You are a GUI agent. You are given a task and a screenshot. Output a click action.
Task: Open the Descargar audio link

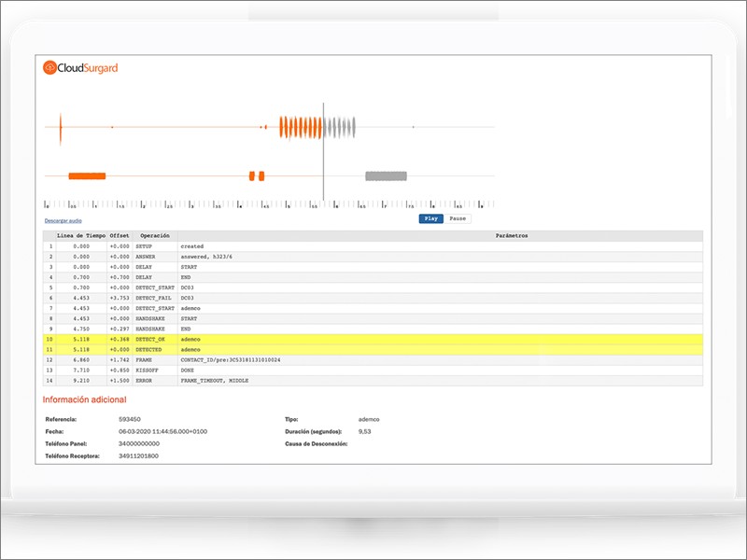point(63,220)
